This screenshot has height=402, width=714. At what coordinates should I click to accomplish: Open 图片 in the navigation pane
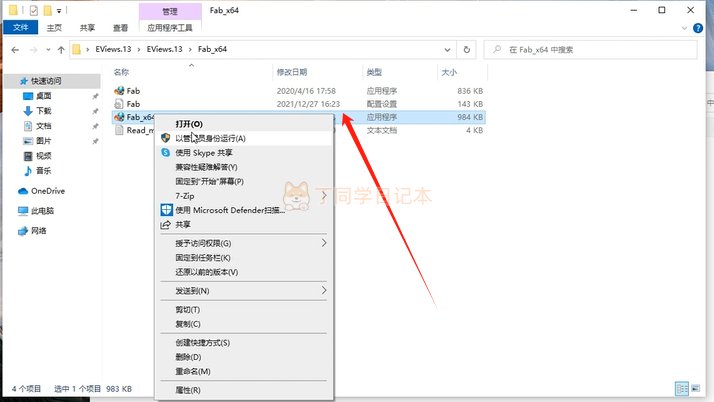(44, 141)
